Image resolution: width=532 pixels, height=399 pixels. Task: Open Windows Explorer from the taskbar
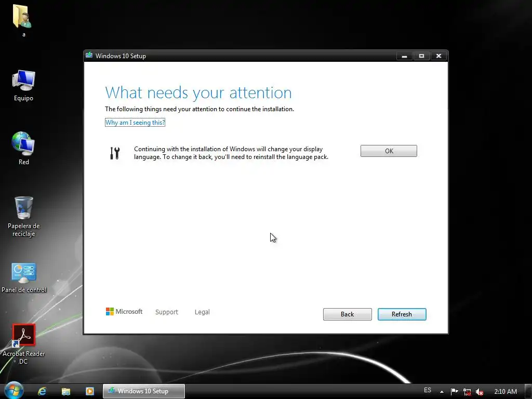pyautogui.click(x=66, y=391)
